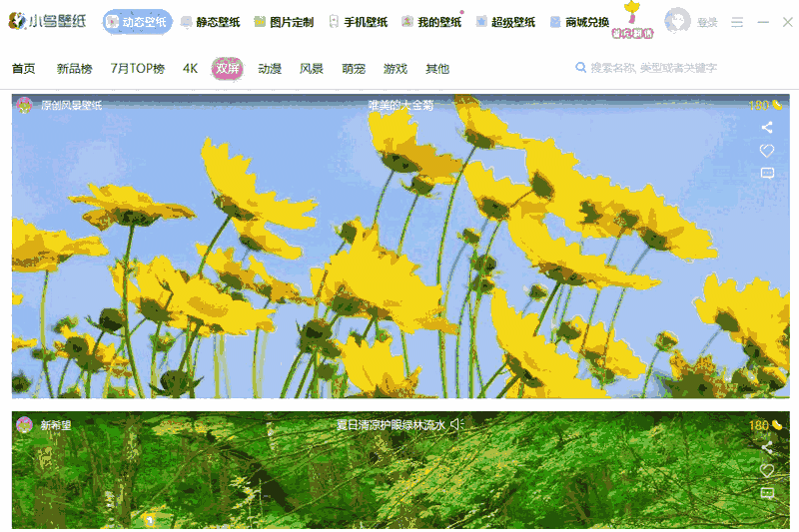Select the 其他 category

(x=437, y=68)
